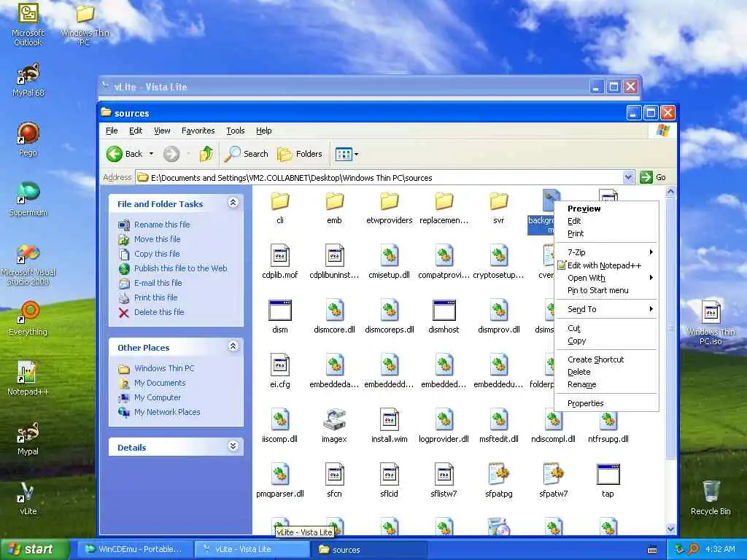Viewport: 747px width, 560px height.
Task: Open the Edit menu
Action: (x=136, y=131)
